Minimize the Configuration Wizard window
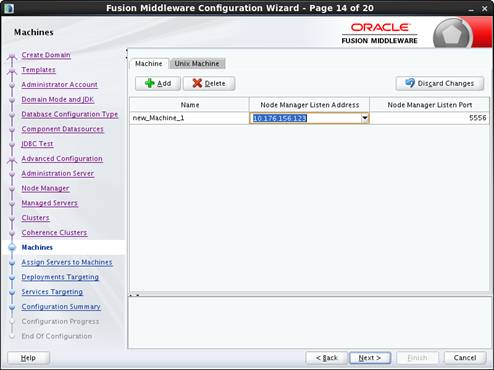The height and width of the screenshot is (370, 494). [x=471, y=9]
